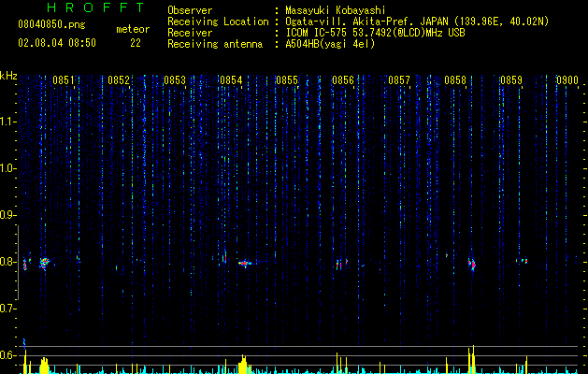Click the kHz axis unit label
This screenshot has height=374, width=588.
[x=8, y=76]
